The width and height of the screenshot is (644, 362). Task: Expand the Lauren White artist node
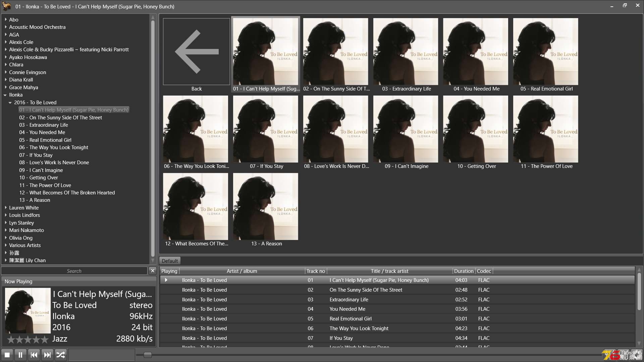[x=6, y=207]
